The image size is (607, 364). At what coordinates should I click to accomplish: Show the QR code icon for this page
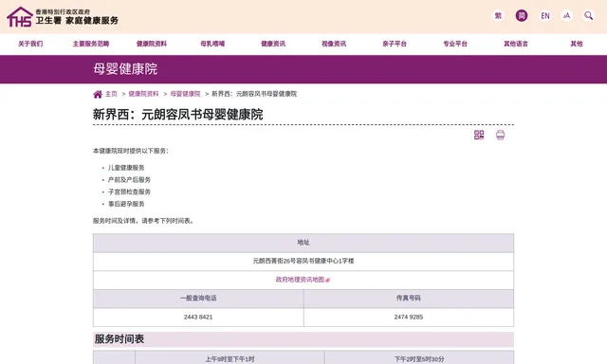pyautogui.click(x=479, y=135)
